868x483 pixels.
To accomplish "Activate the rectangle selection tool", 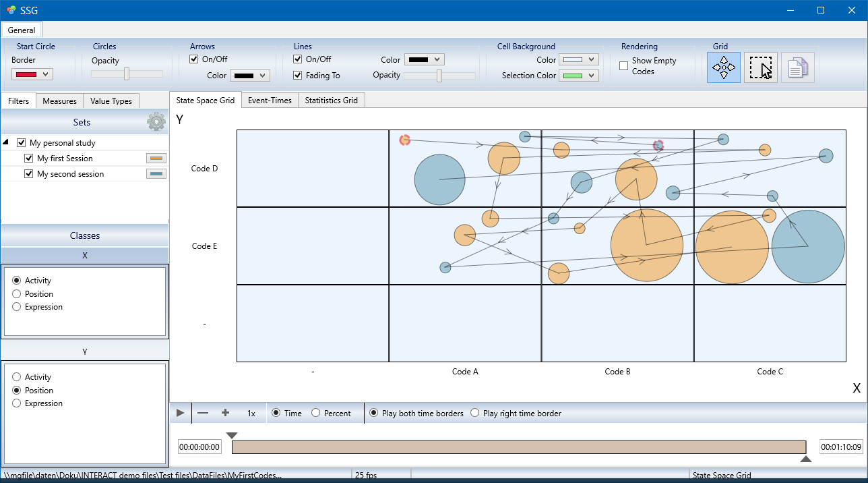I will click(761, 67).
